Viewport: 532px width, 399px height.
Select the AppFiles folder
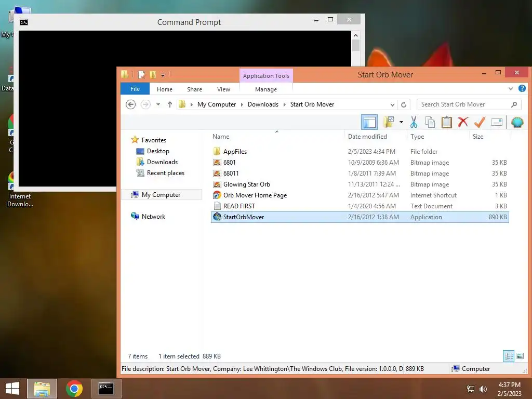pos(360,151)
